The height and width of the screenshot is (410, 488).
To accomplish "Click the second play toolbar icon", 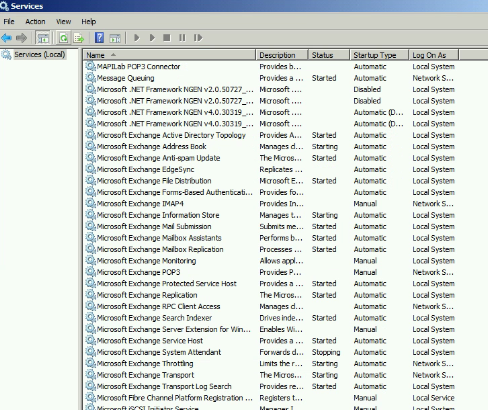I will point(152,38).
